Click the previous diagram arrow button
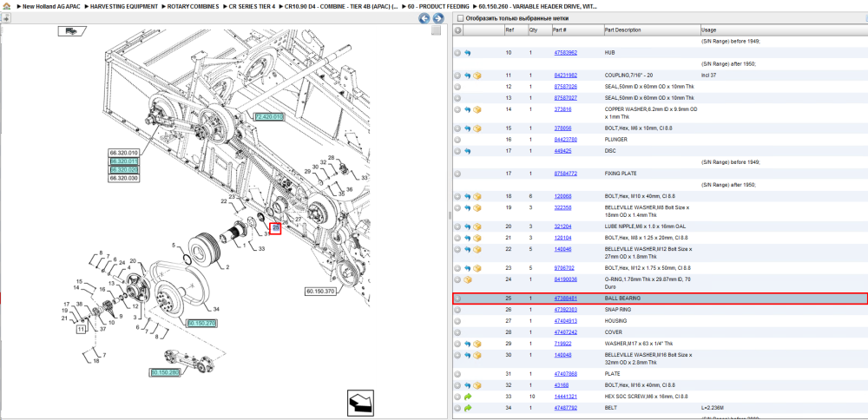868x420 pixels. (x=424, y=18)
